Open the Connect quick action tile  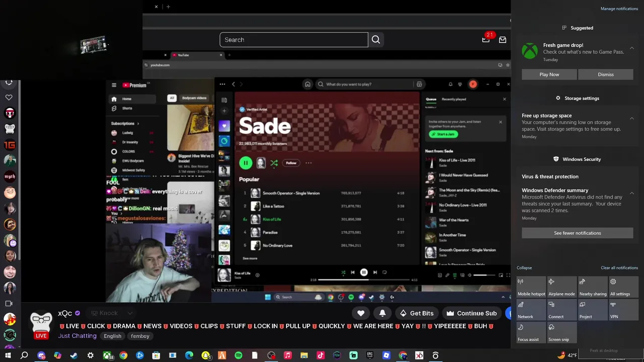(x=562, y=309)
